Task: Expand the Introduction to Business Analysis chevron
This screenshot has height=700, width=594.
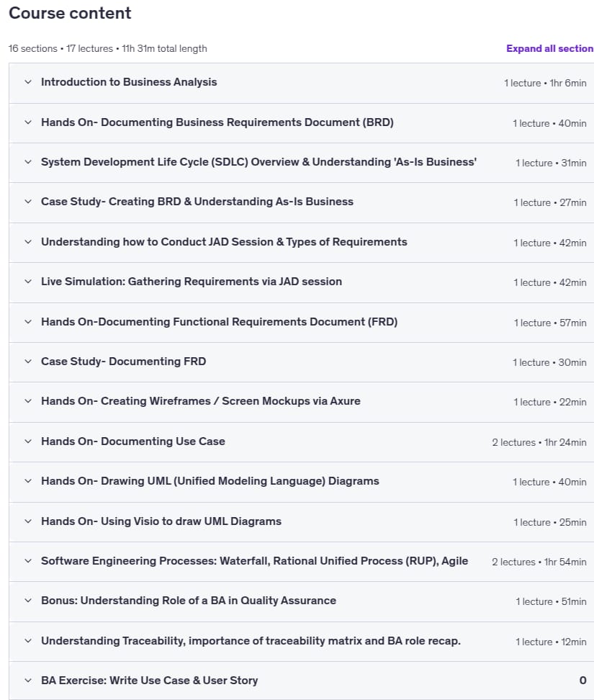Action: pos(28,82)
